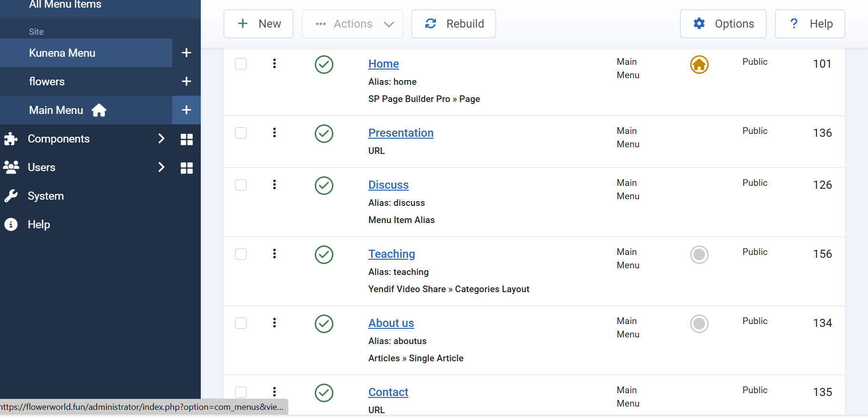Click ID 156 in Teaching row
Image resolution: width=868 pixels, height=417 pixels.
822,254
